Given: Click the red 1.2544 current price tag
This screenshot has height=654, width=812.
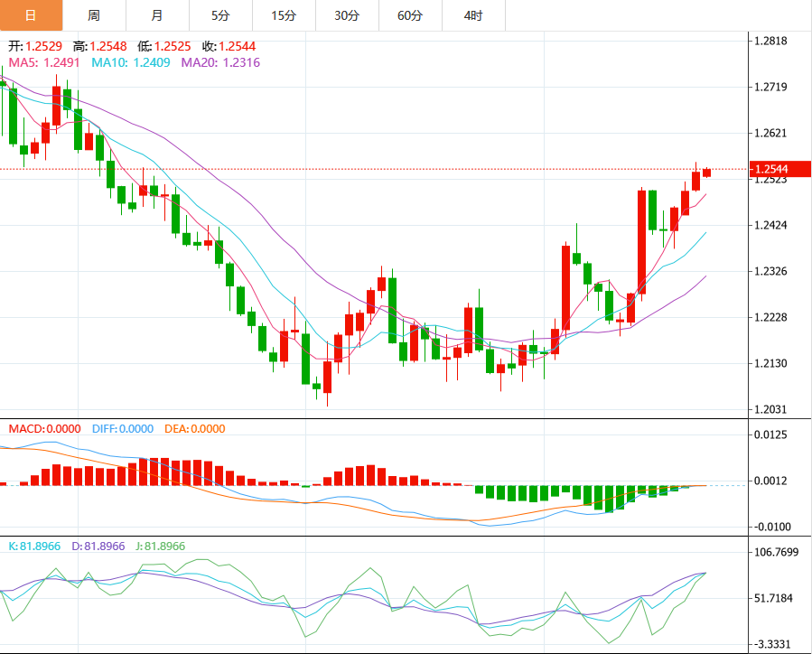Looking at the screenshot, I should tap(780, 169).
